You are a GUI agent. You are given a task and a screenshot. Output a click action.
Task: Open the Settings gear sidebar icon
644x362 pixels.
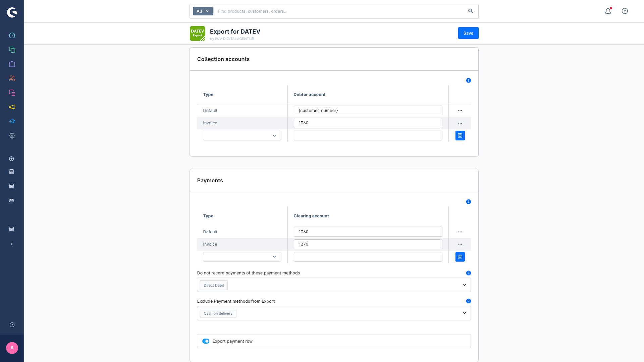pos(12,136)
